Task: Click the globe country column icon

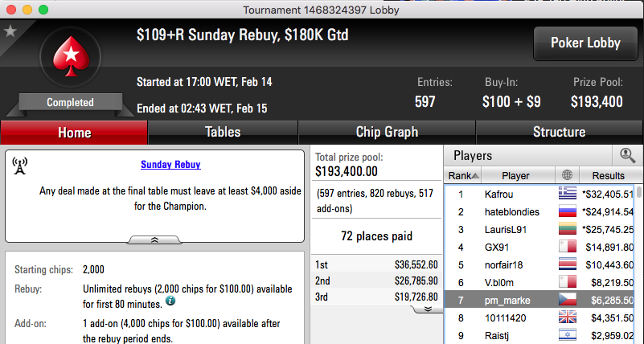Action: pyautogui.click(x=567, y=175)
